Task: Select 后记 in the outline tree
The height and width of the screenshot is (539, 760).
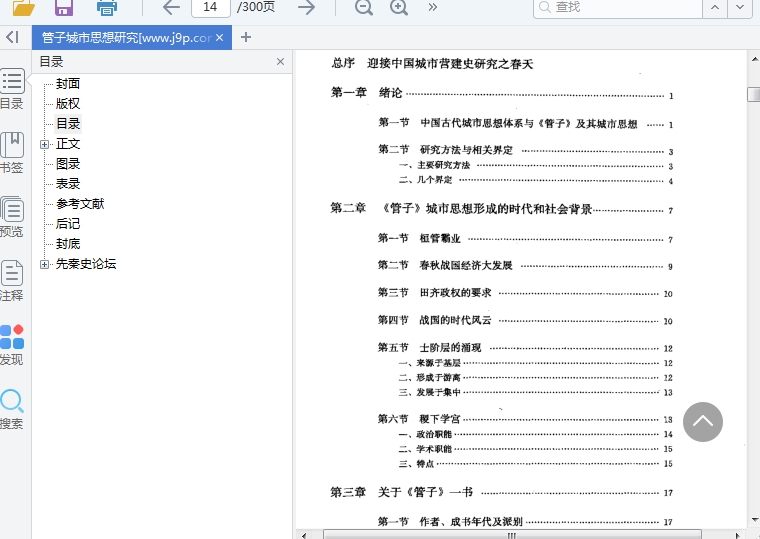Action: click(68, 223)
